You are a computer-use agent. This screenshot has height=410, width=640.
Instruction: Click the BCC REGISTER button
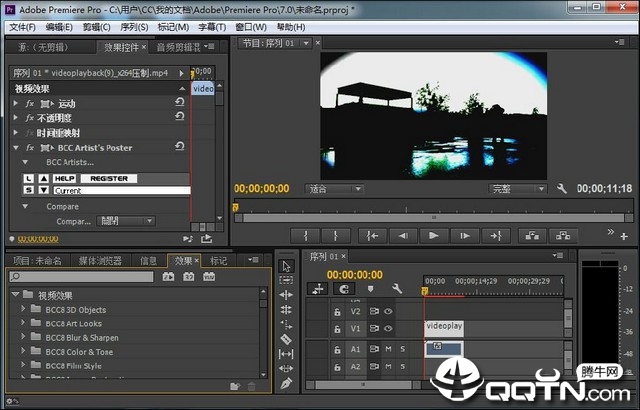108,177
